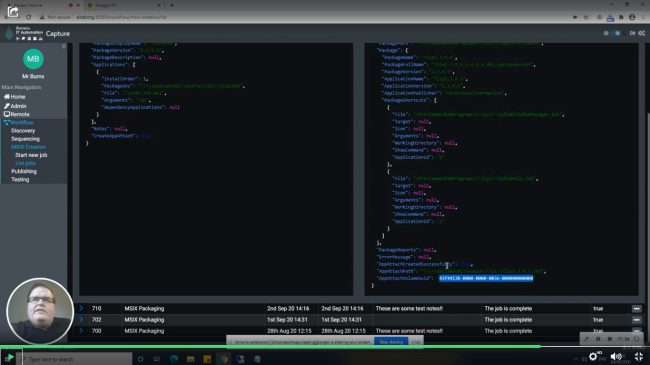
Task: Open actions menu for job 702
Action: [x=636, y=320]
